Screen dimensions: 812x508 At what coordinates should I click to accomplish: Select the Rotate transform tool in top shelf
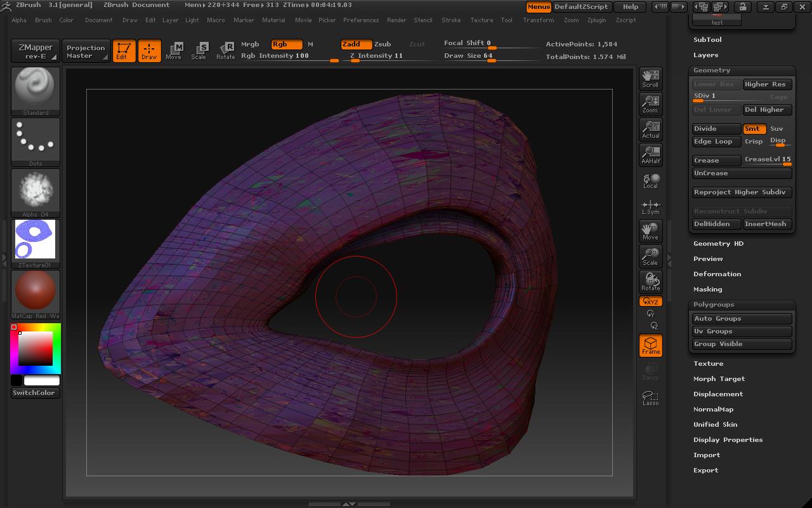tap(225, 51)
